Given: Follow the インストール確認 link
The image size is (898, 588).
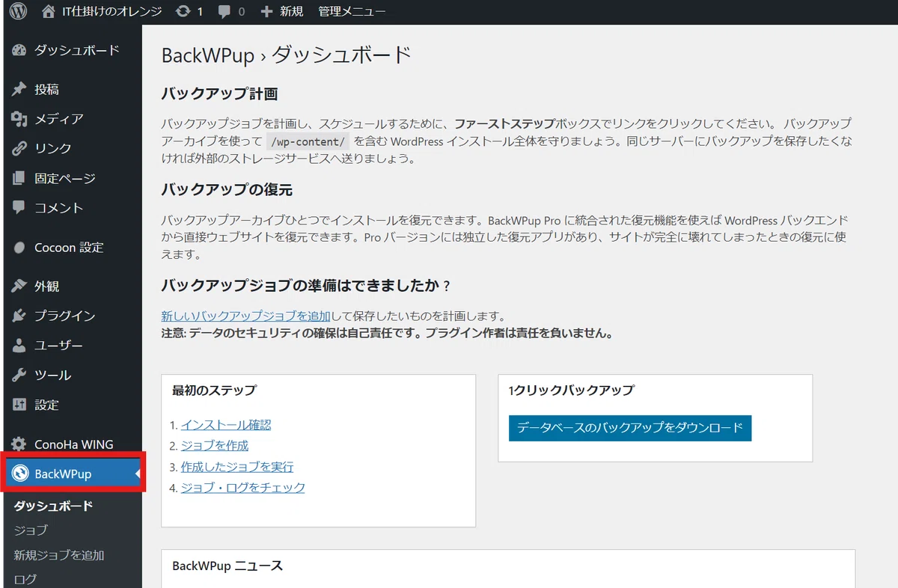Looking at the screenshot, I should [x=226, y=425].
